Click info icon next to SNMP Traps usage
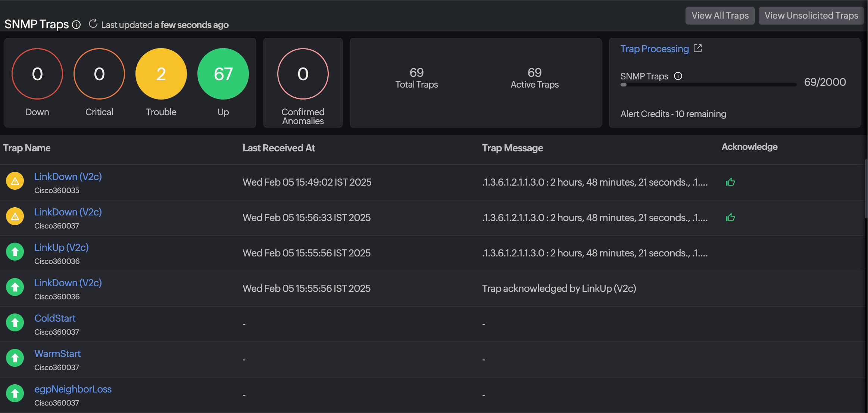Viewport: 868px width, 413px height. (x=678, y=76)
